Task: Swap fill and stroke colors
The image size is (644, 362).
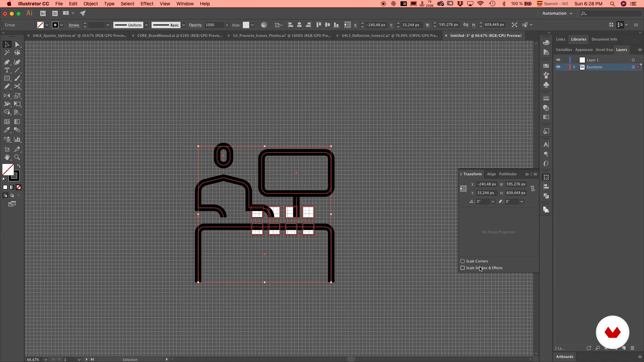Action: [19, 166]
